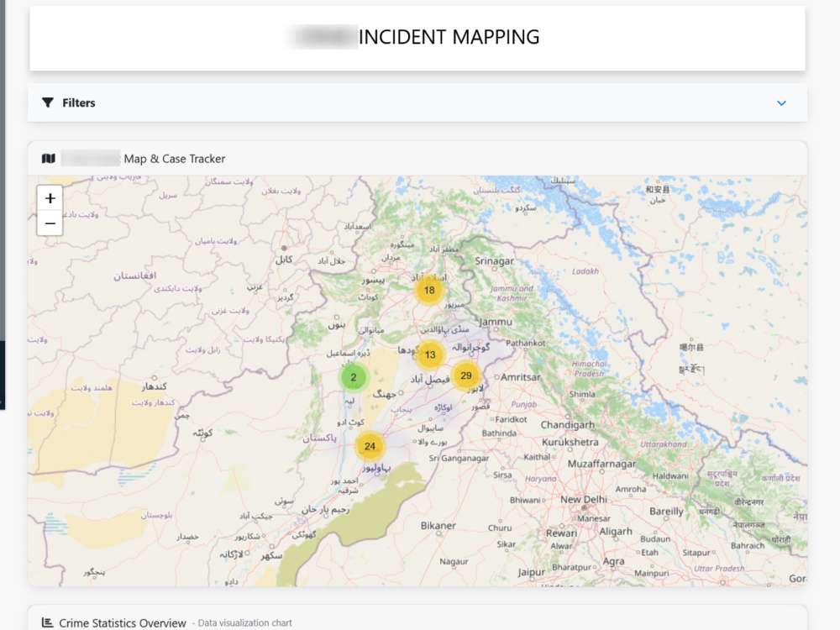Image resolution: width=840 pixels, height=630 pixels.
Task: Click the Aligarh label on the map
Action: (616, 531)
